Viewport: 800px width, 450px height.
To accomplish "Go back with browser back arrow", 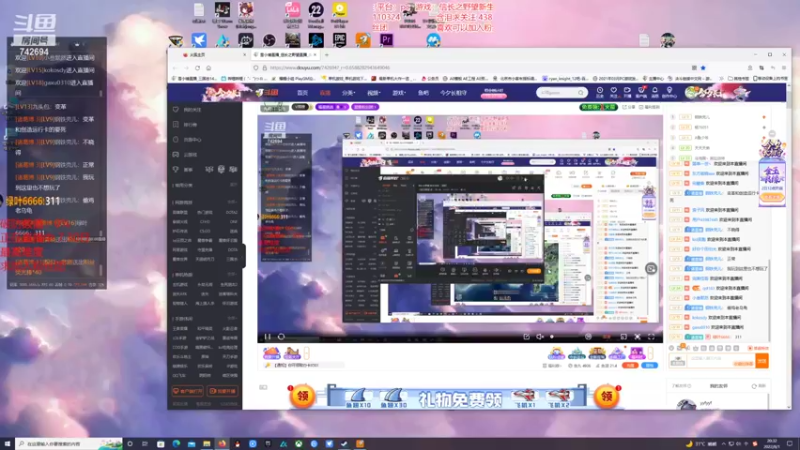I will pos(175,68).
